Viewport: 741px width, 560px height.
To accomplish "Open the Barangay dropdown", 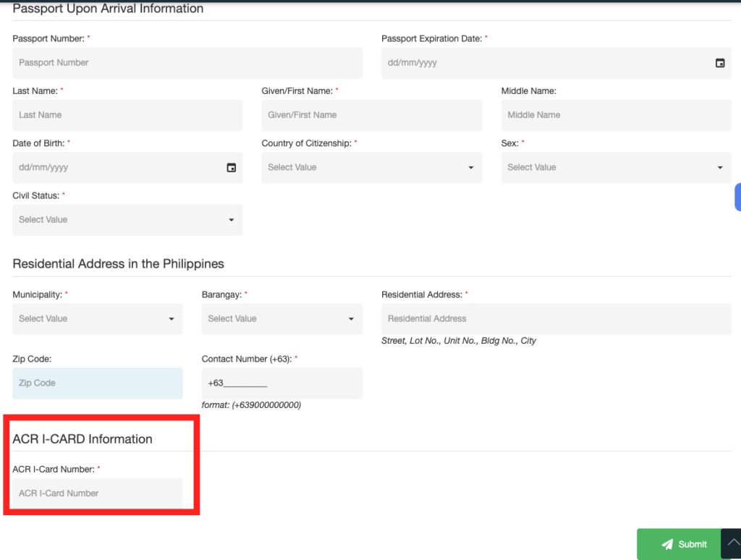I will pos(281,319).
